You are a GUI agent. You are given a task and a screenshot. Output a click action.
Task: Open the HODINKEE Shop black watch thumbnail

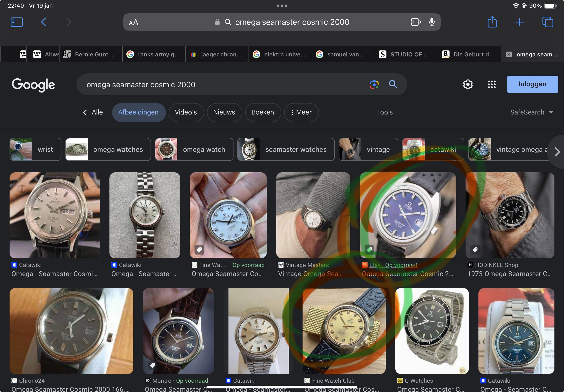pyautogui.click(x=510, y=215)
